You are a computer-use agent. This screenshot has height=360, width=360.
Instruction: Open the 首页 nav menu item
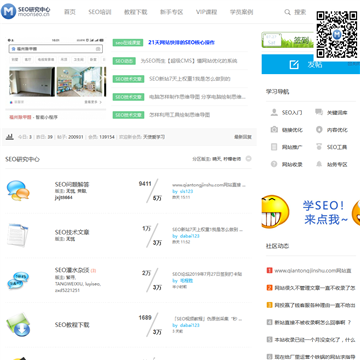(70, 12)
